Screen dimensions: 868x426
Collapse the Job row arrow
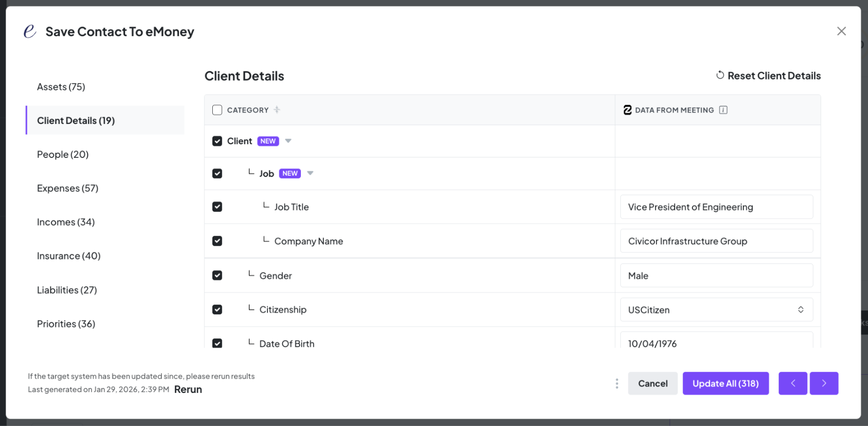pos(310,173)
